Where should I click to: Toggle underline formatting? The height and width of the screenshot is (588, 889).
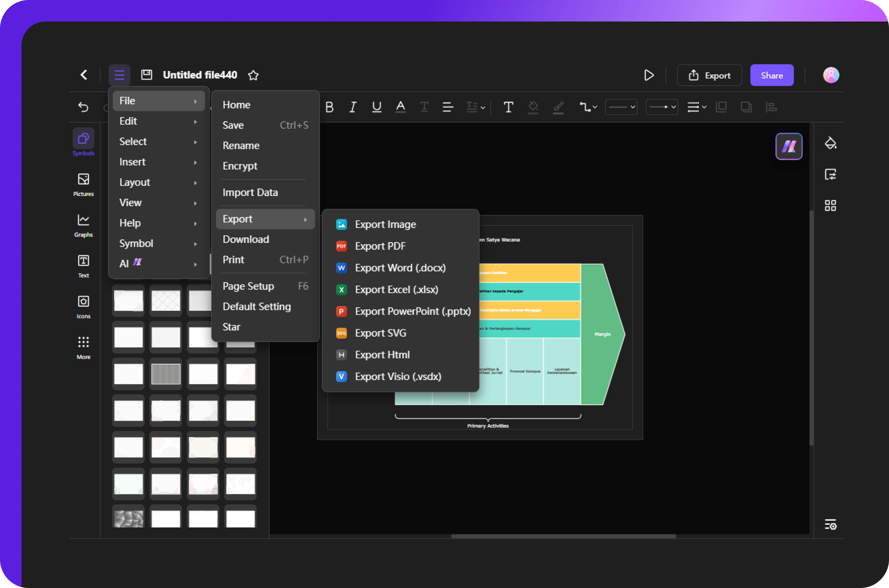tap(376, 107)
